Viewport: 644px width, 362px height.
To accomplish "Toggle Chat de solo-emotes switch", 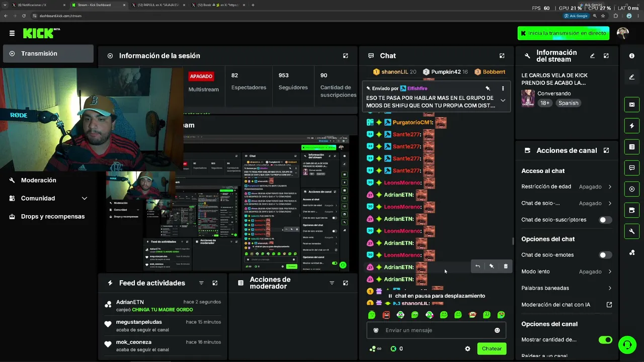I will pos(605,255).
